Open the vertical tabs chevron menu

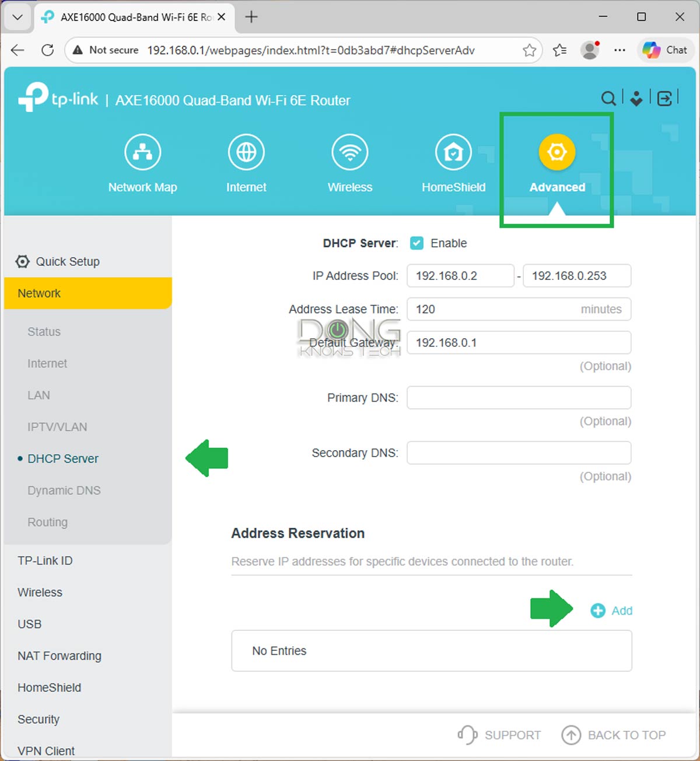[17, 17]
